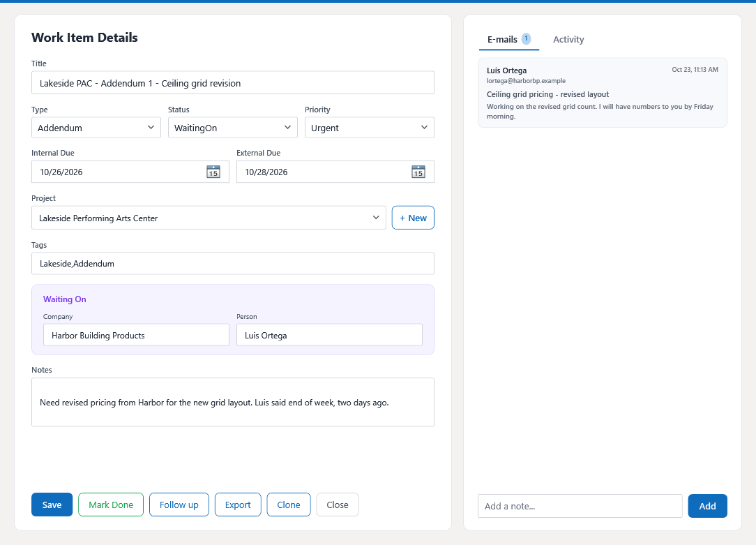Image resolution: width=756 pixels, height=545 pixels.
Task: Focus the Add a note input field
Action: click(580, 506)
